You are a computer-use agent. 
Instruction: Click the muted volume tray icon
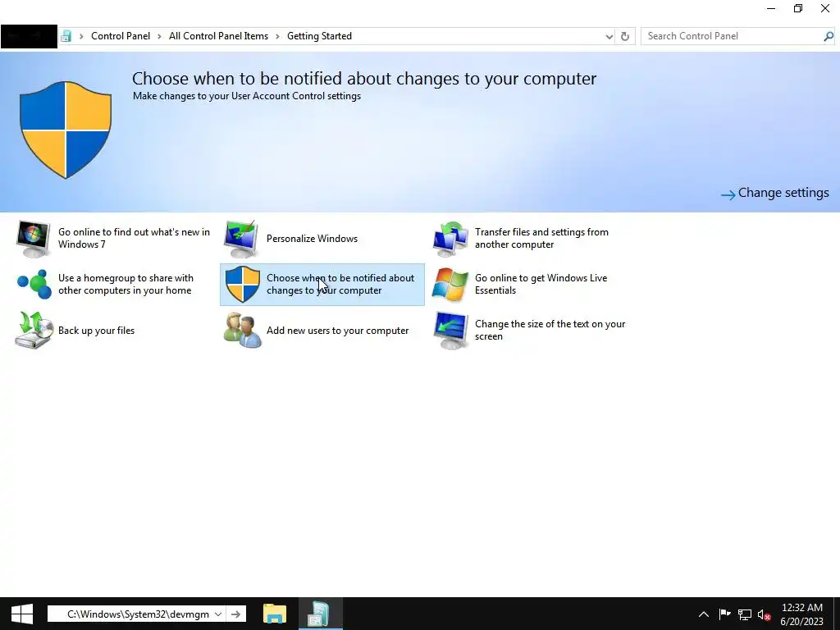click(x=765, y=614)
